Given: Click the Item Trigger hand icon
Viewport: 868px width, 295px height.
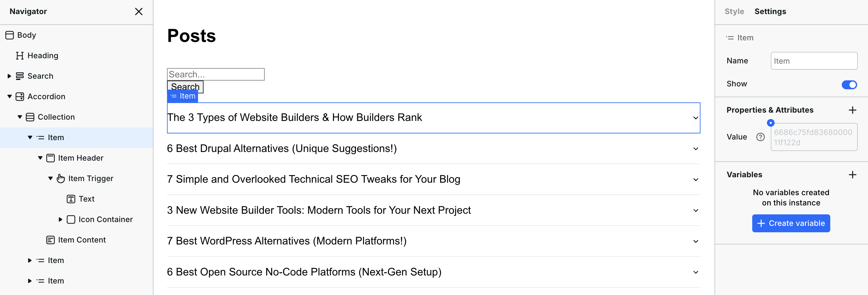Looking at the screenshot, I should (61, 178).
